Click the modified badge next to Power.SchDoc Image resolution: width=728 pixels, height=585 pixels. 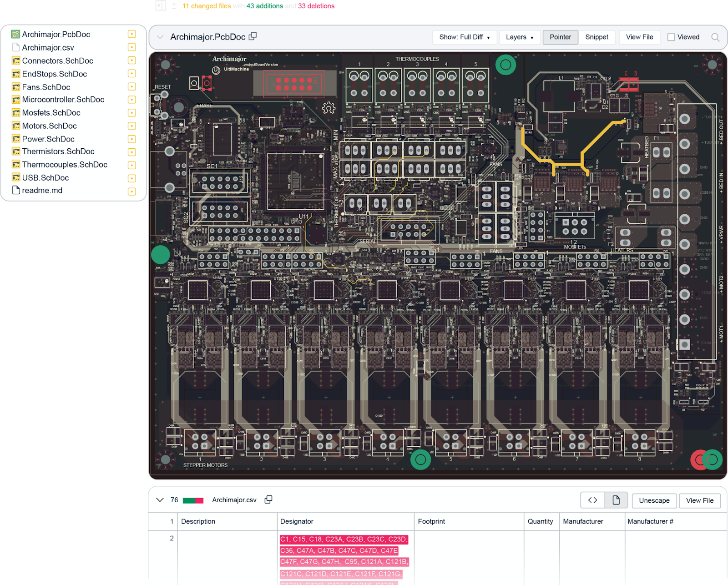pos(131,139)
